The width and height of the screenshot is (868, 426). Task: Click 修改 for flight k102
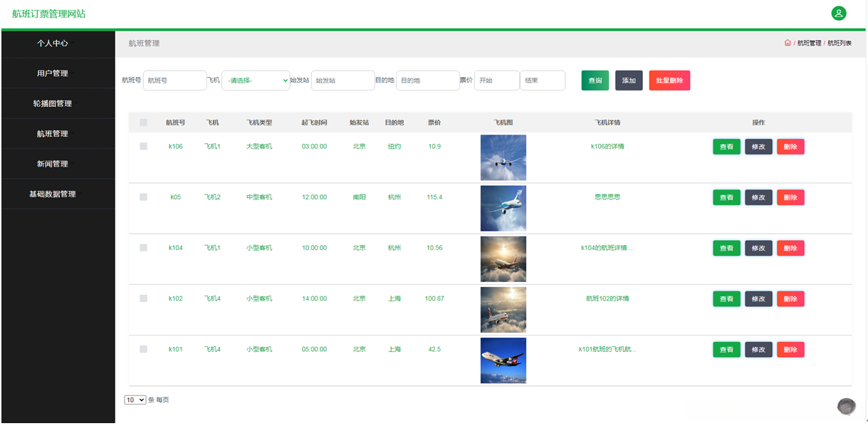[758, 299]
